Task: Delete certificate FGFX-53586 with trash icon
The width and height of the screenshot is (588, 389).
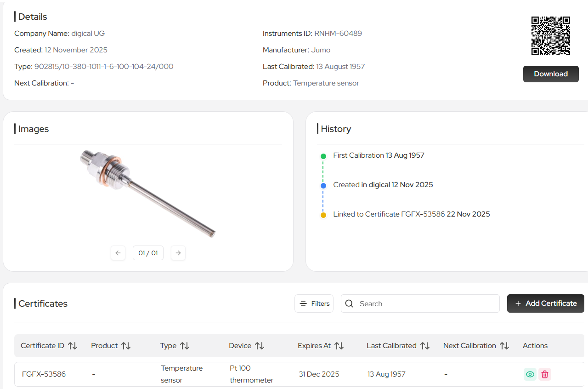Action: point(545,374)
